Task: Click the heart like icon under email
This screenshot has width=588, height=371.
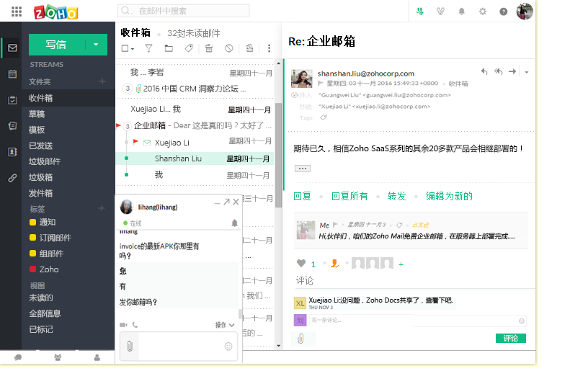Action: pyautogui.click(x=301, y=264)
